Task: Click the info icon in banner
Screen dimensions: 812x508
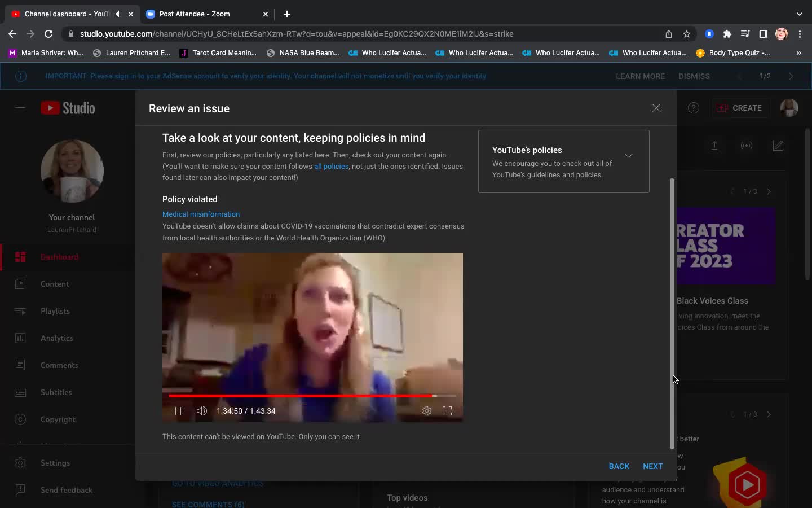Action: click(21, 76)
